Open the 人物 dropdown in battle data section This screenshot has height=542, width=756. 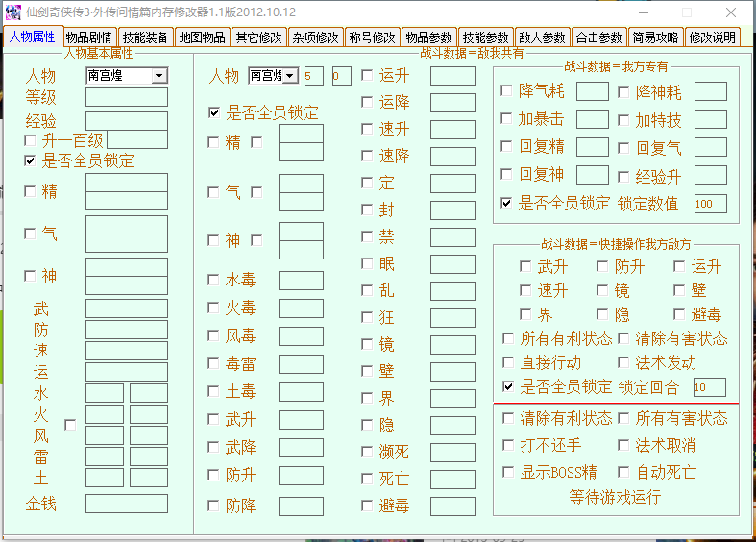click(290, 76)
